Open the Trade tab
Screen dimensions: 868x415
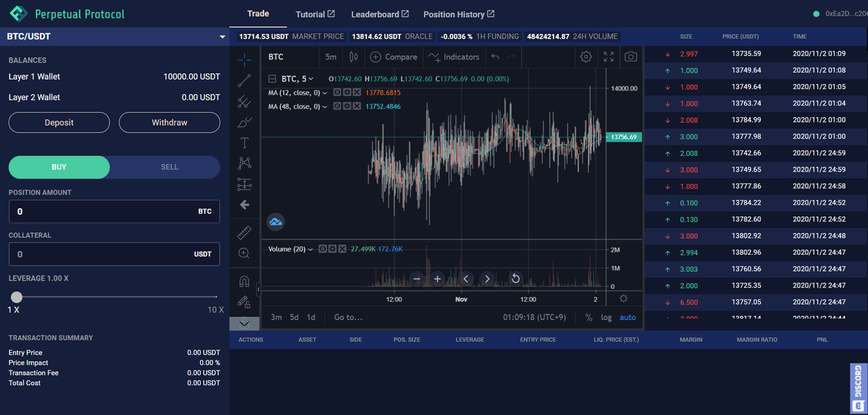(x=258, y=14)
